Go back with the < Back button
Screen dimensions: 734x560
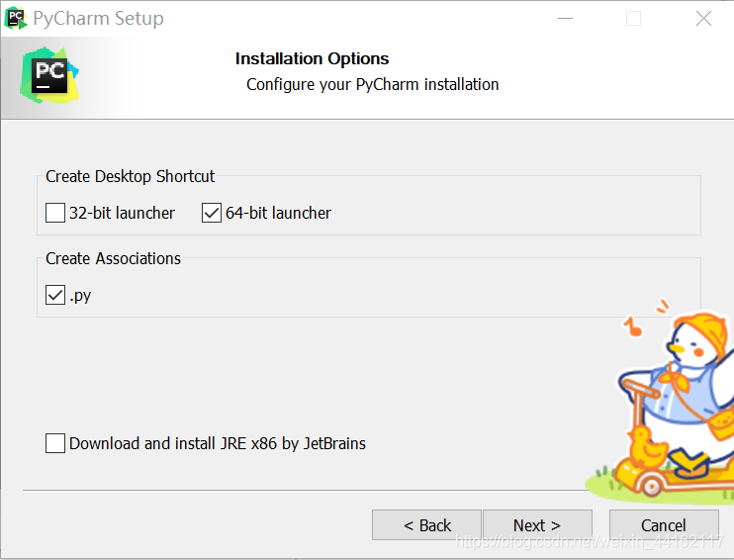pos(426,525)
